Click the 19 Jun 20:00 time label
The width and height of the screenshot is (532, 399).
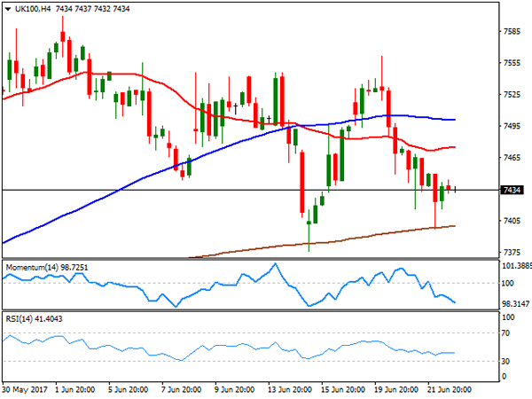pyautogui.click(x=396, y=389)
